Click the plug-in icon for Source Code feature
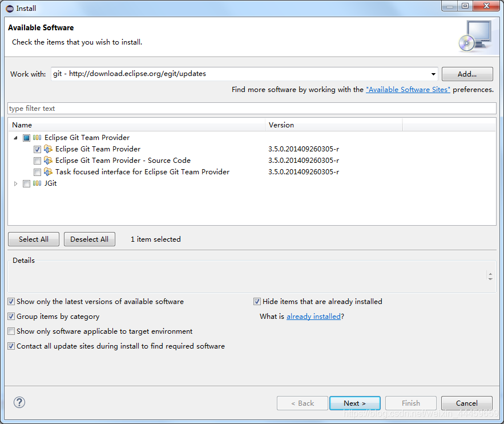Image resolution: width=504 pixels, height=424 pixels. pos(48,161)
